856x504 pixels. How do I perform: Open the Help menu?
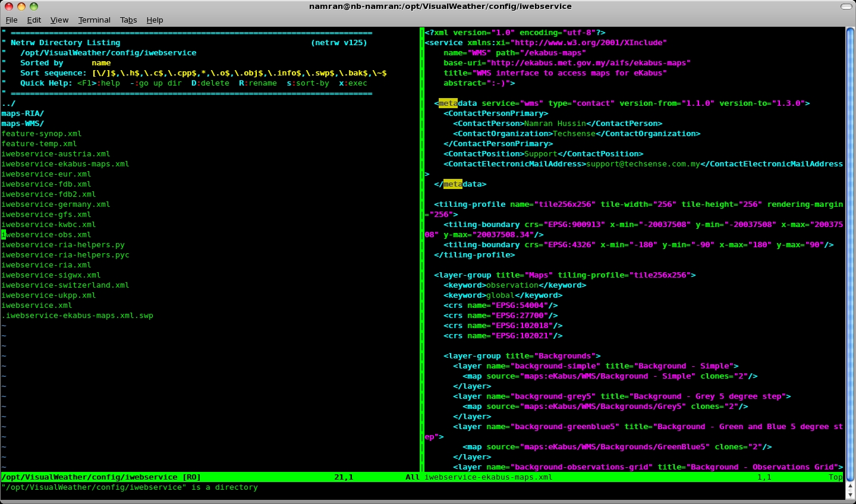155,20
